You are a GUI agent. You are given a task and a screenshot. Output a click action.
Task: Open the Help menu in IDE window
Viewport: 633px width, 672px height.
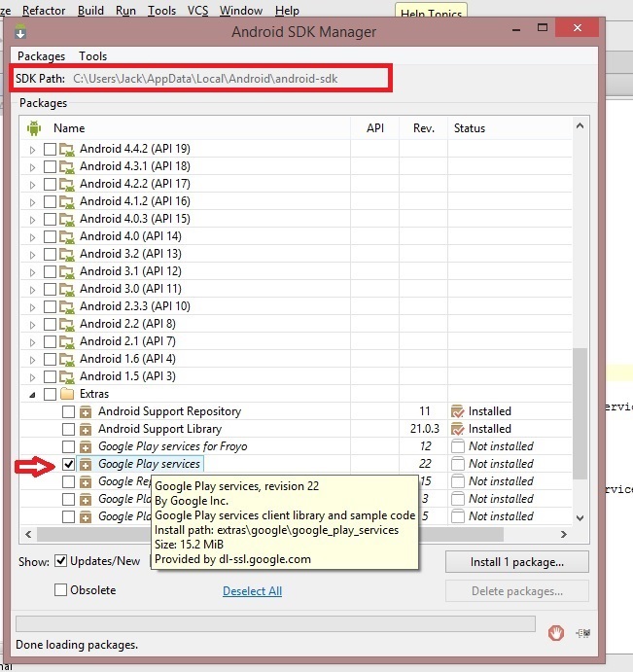pos(287,11)
